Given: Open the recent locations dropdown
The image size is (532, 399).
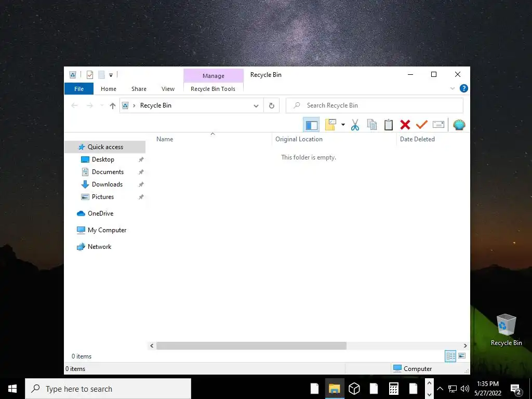Looking at the screenshot, I should [102, 105].
